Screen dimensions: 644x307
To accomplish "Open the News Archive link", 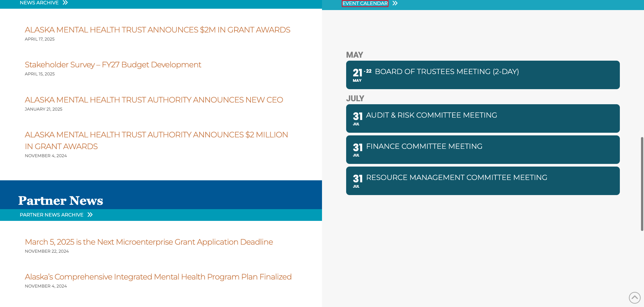I will 39,3.
